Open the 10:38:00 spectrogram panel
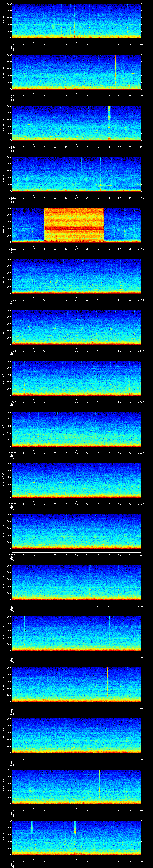 coord(76,481)
